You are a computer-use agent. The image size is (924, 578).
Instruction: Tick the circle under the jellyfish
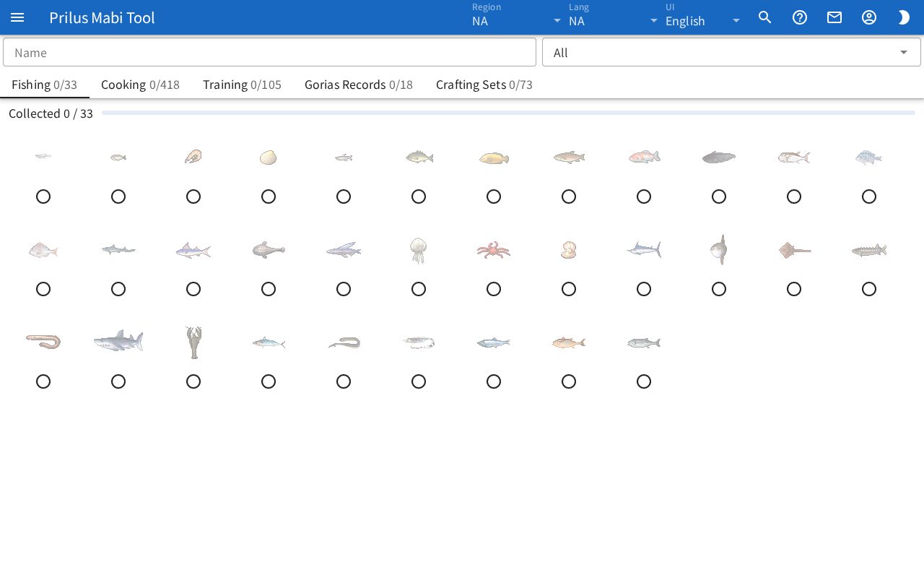tap(419, 289)
